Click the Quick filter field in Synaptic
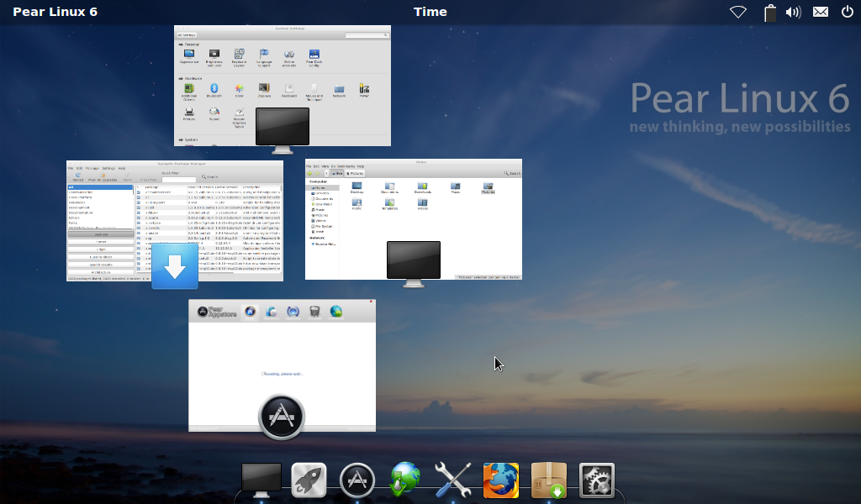This screenshot has height=504, width=861. click(x=179, y=179)
